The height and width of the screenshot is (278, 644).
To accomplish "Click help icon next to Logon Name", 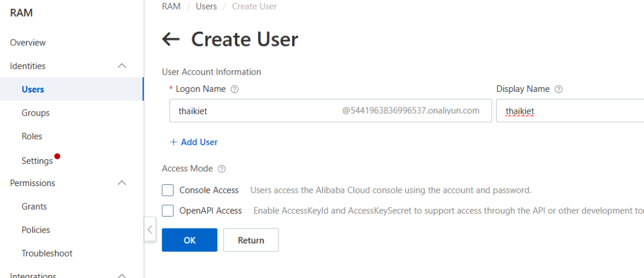I will coord(234,89).
